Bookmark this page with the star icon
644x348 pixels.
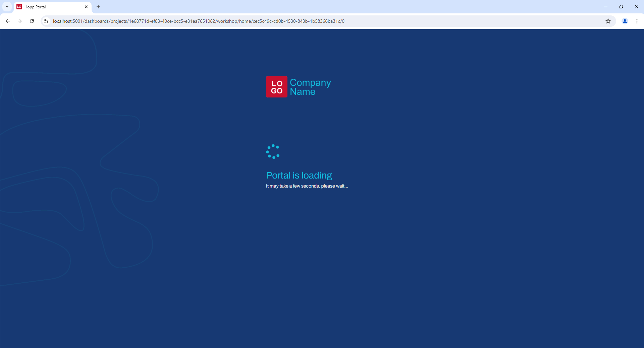[608, 21]
